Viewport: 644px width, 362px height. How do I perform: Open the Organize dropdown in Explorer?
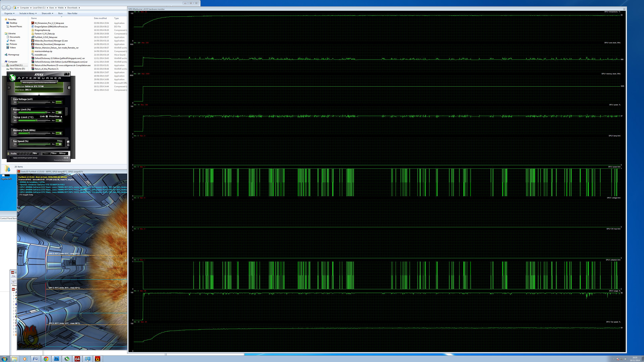(9, 13)
